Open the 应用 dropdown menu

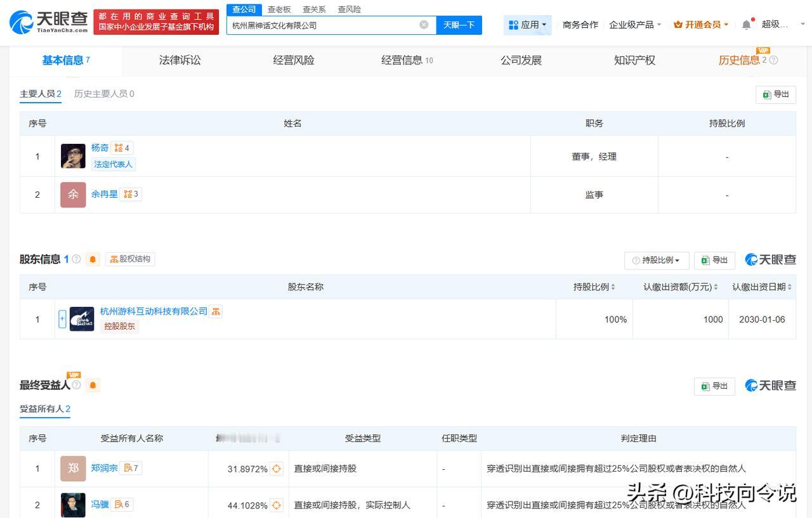coord(527,25)
